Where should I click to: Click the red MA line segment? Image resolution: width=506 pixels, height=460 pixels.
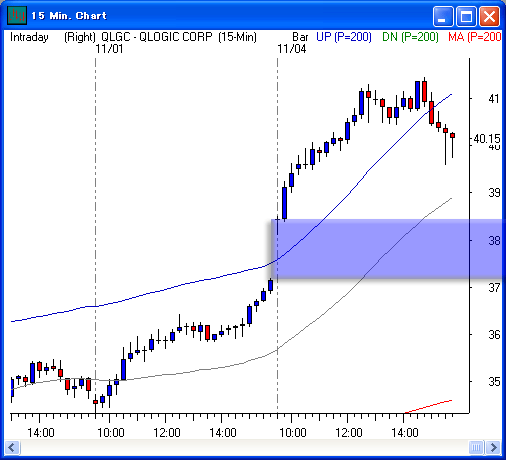pyautogui.click(x=428, y=406)
